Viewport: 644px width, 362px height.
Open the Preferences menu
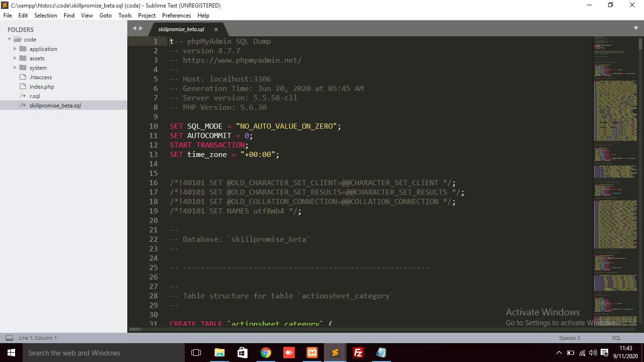coord(176,16)
